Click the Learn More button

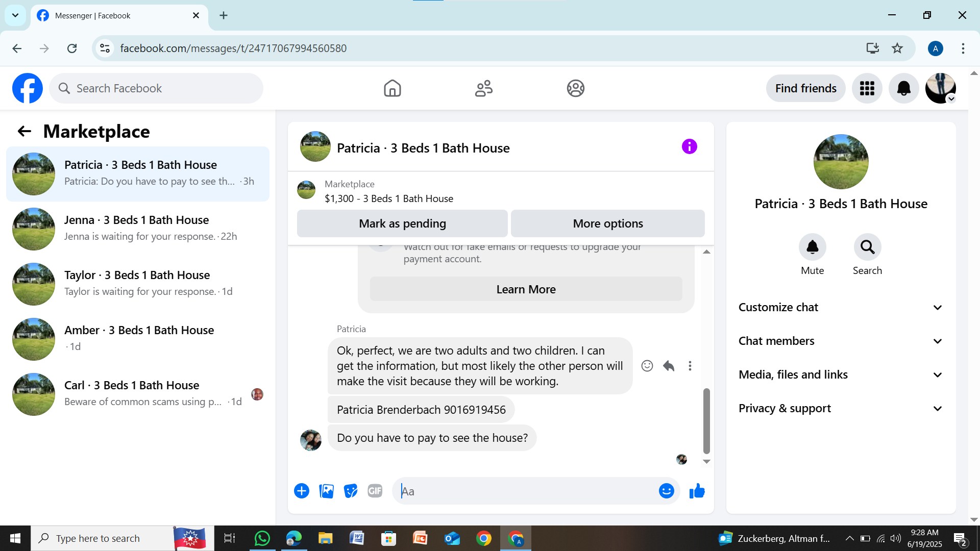pyautogui.click(x=526, y=289)
